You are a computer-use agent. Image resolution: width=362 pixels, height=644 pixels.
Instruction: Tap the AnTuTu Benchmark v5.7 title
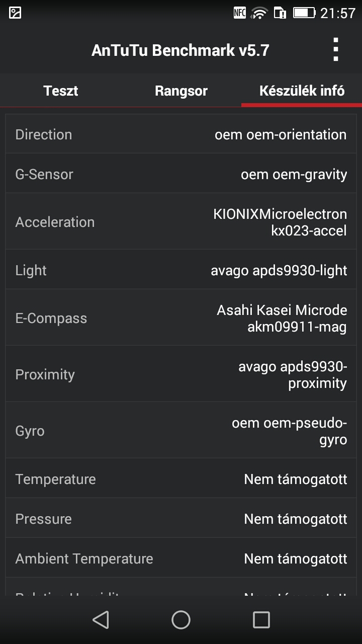tap(180, 50)
